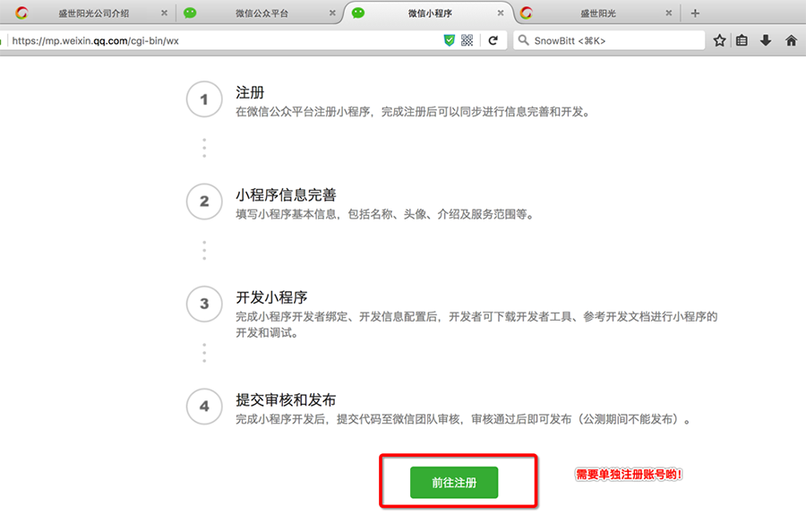Switch to the 微信公众平台 tab
806x532 pixels.
262,13
